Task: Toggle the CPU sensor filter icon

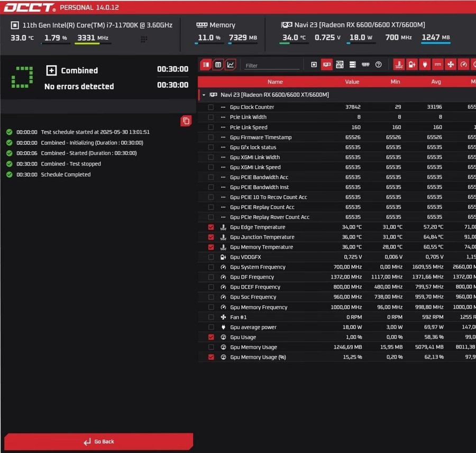Action: (x=314, y=64)
